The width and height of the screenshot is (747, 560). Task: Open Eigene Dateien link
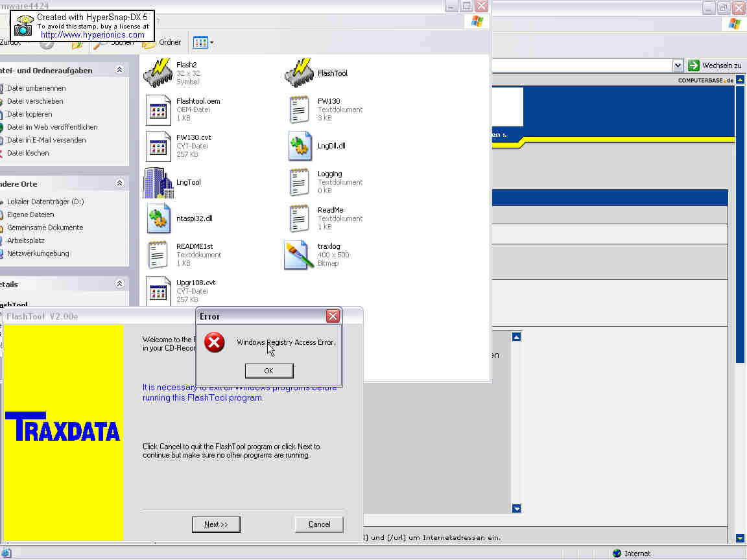coord(30,215)
